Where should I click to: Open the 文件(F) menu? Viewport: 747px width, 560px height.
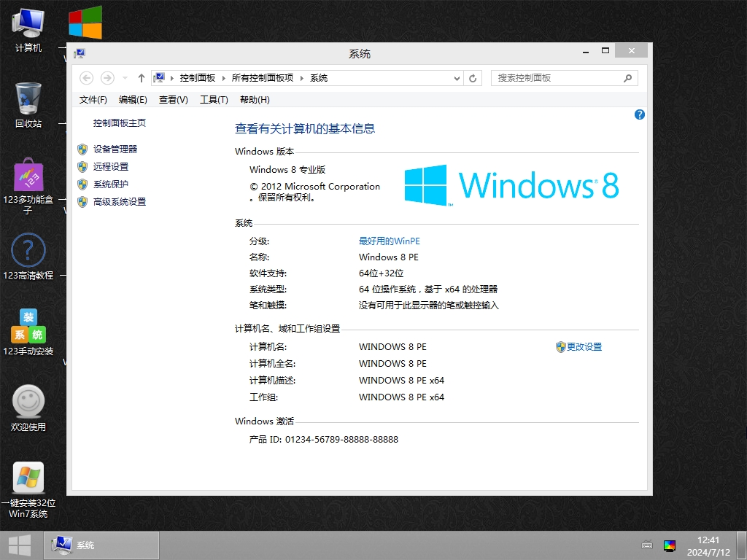(93, 99)
